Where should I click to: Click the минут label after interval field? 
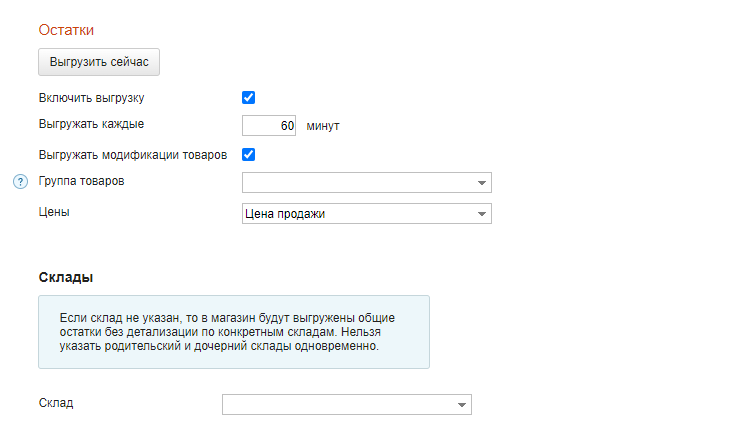point(323,126)
